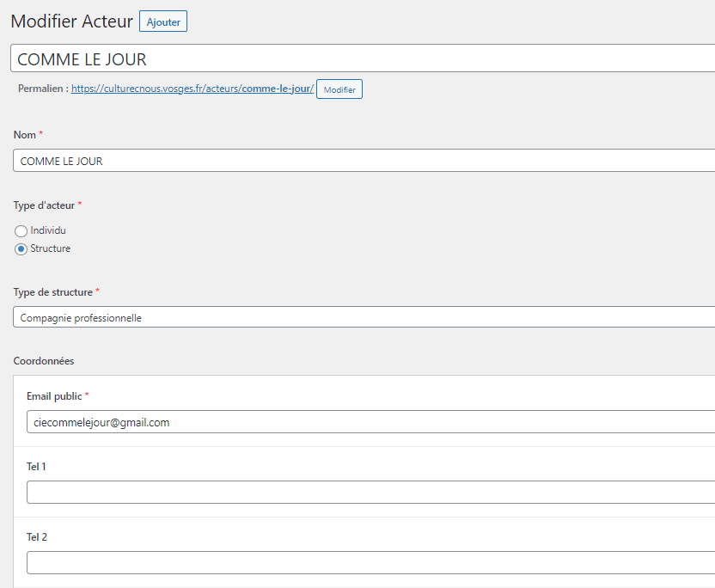Viewport: 715px width, 588px height.
Task: Click the Modifier Acteur page heading
Action: coord(71,21)
